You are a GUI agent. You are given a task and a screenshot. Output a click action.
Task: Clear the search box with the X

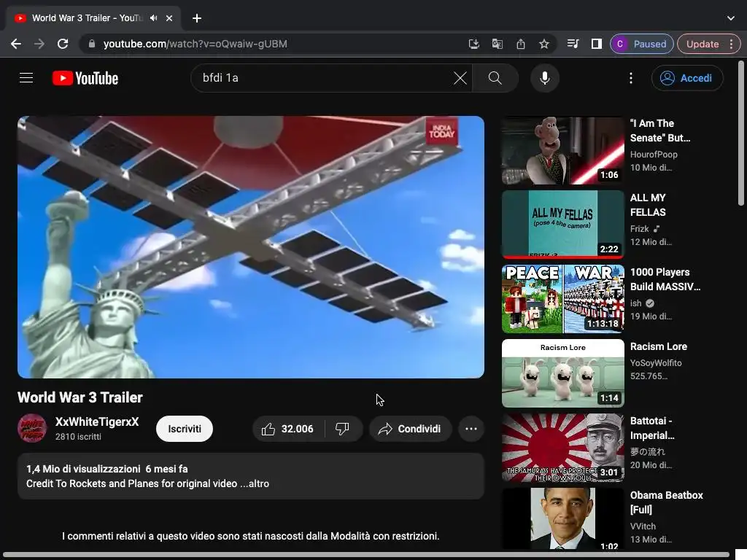tap(460, 78)
